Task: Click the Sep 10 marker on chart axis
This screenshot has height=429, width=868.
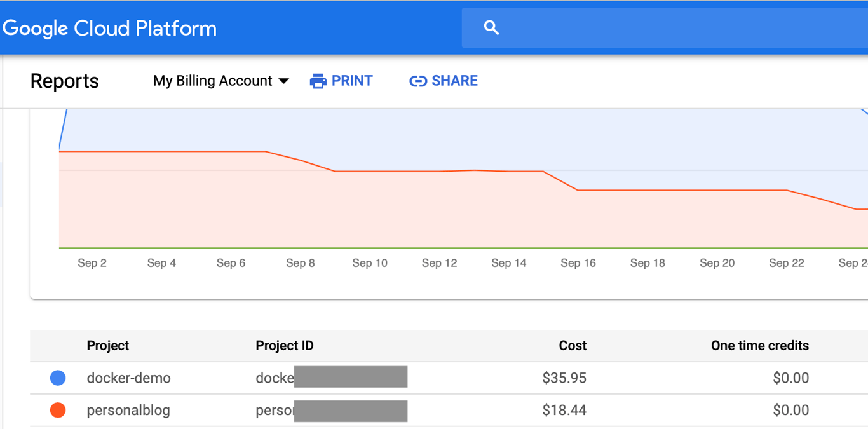Action: point(370,263)
